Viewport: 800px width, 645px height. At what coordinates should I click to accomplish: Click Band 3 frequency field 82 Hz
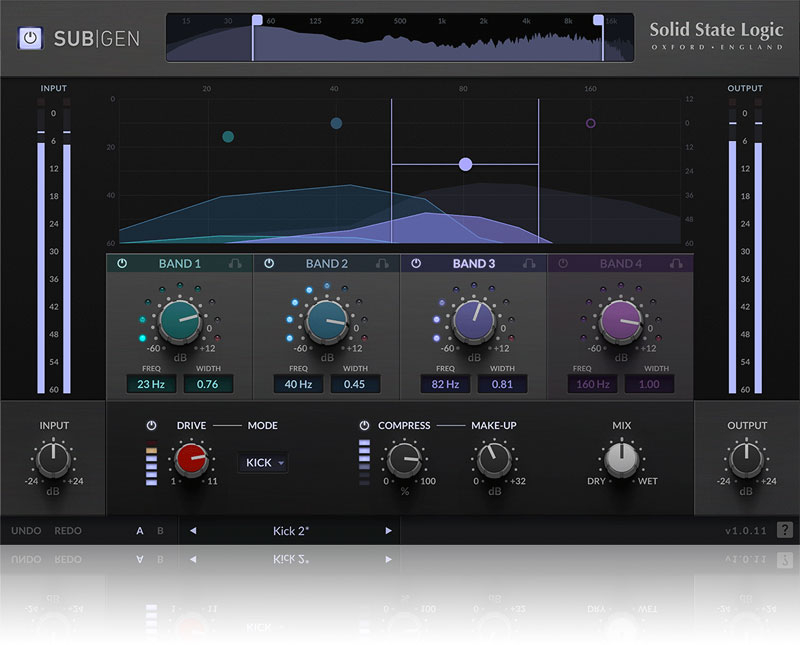pyautogui.click(x=445, y=384)
